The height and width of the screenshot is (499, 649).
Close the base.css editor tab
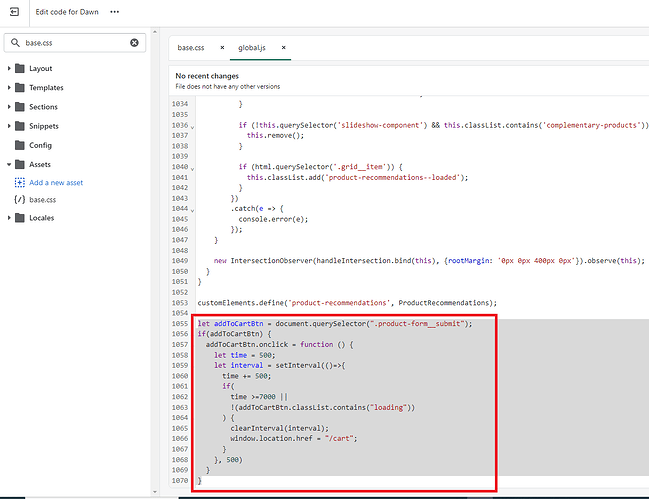click(x=221, y=47)
